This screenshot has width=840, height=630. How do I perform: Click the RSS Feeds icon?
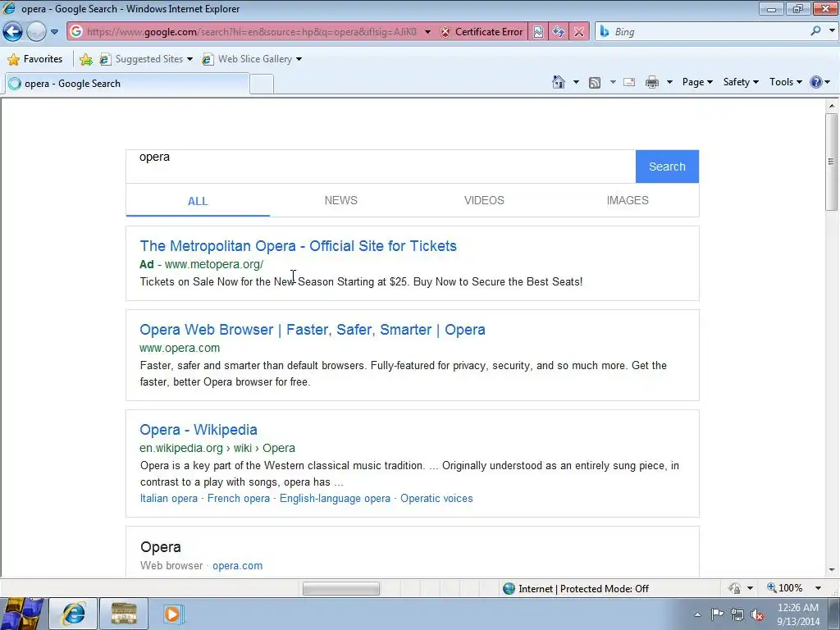coord(595,82)
